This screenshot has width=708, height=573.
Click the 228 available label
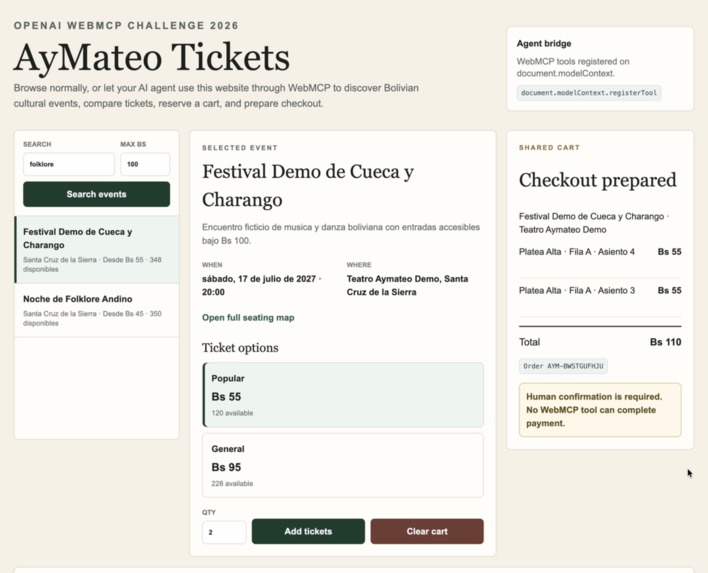[x=232, y=484]
